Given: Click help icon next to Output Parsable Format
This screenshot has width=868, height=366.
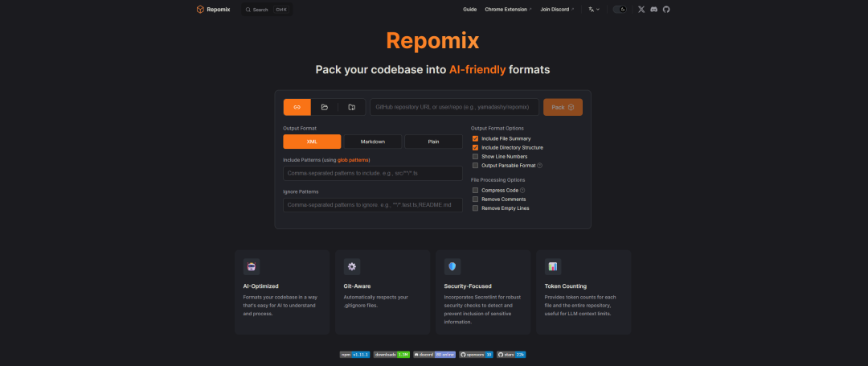Looking at the screenshot, I should point(540,166).
